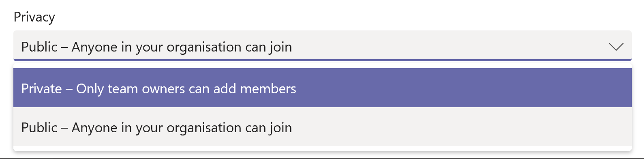644x159 pixels.
Task: Click the chevron arrow in Privacy dropdown
Action: (616, 47)
